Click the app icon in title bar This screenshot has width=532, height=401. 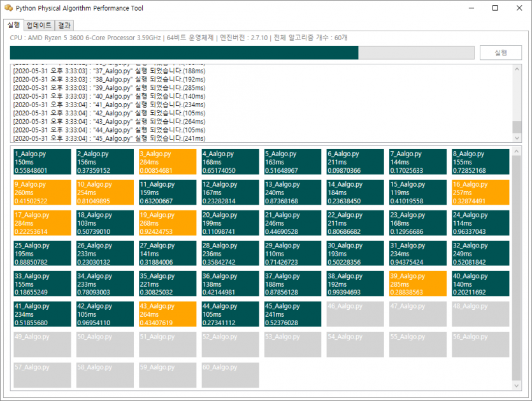pyautogui.click(x=8, y=8)
